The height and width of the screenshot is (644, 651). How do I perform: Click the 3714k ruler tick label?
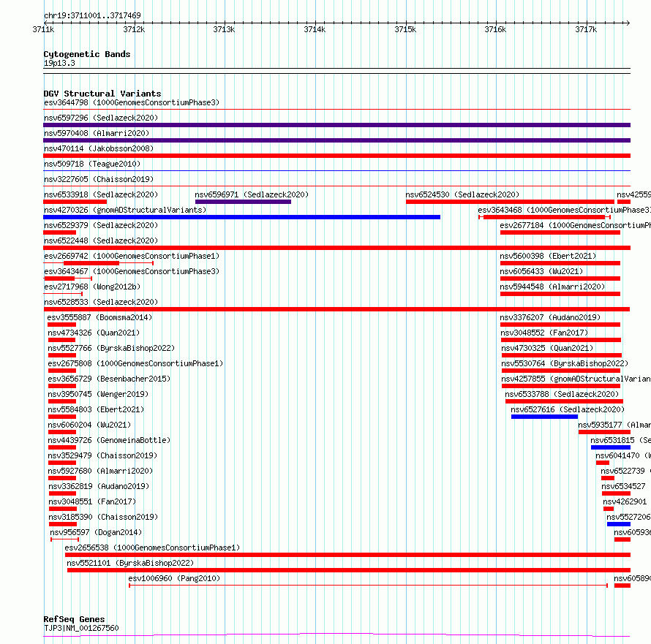(315, 29)
